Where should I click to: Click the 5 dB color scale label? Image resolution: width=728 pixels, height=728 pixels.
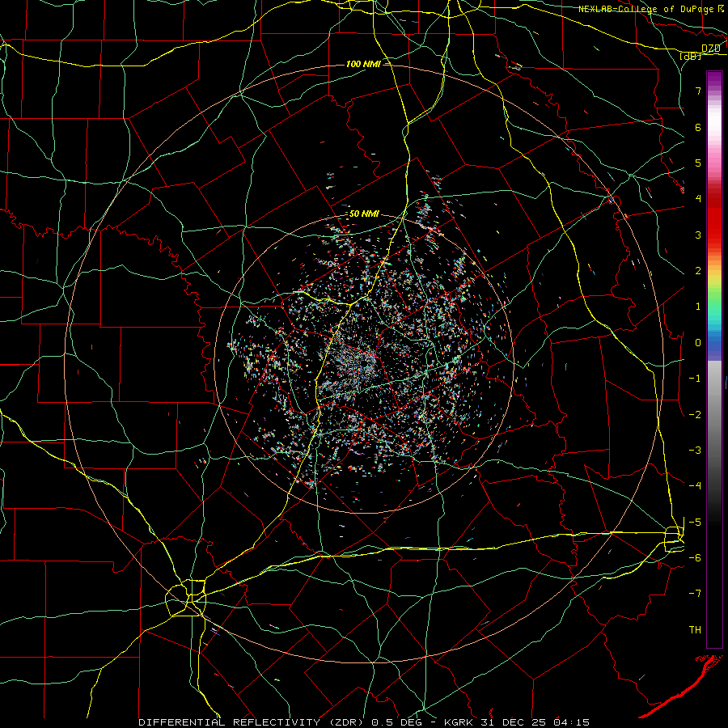point(698,163)
